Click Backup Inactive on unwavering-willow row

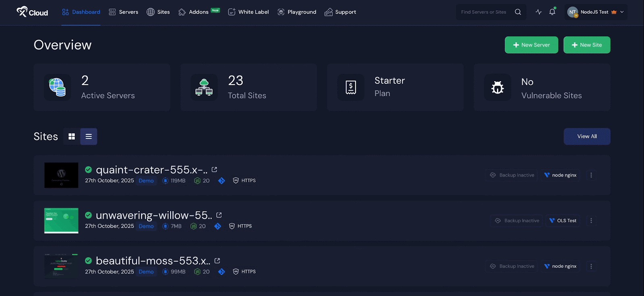517,220
